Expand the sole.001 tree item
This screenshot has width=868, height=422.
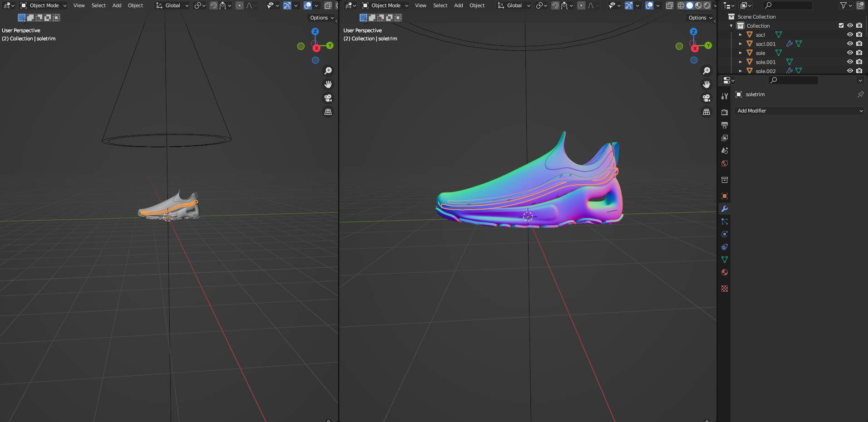click(740, 62)
